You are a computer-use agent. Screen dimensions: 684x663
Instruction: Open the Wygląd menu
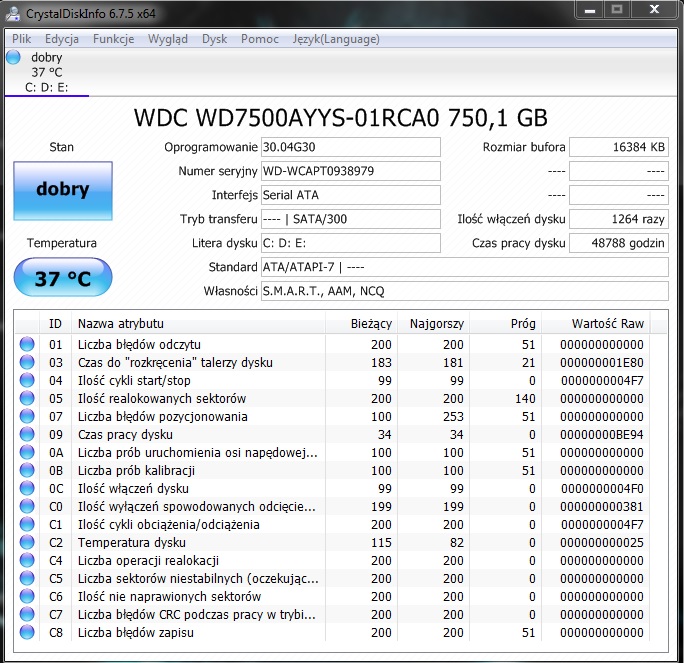[x=168, y=39]
